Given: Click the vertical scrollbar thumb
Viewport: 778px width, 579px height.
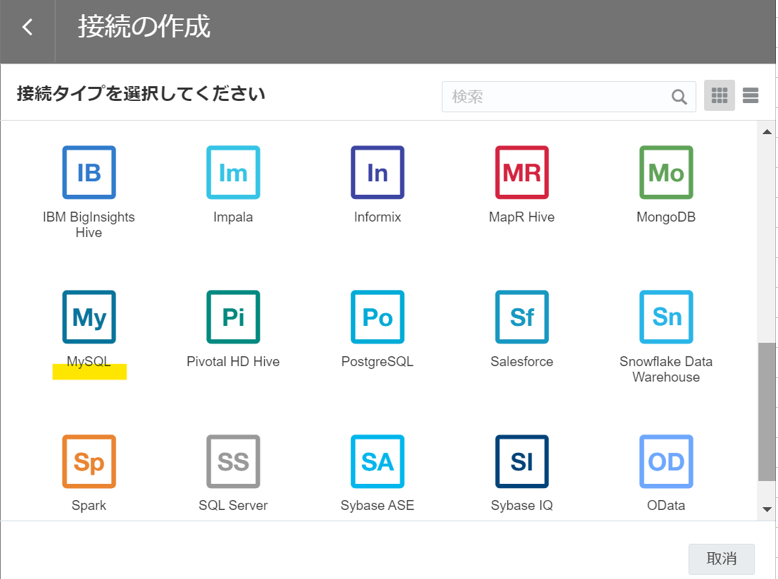Looking at the screenshot, I should point(767,412).
